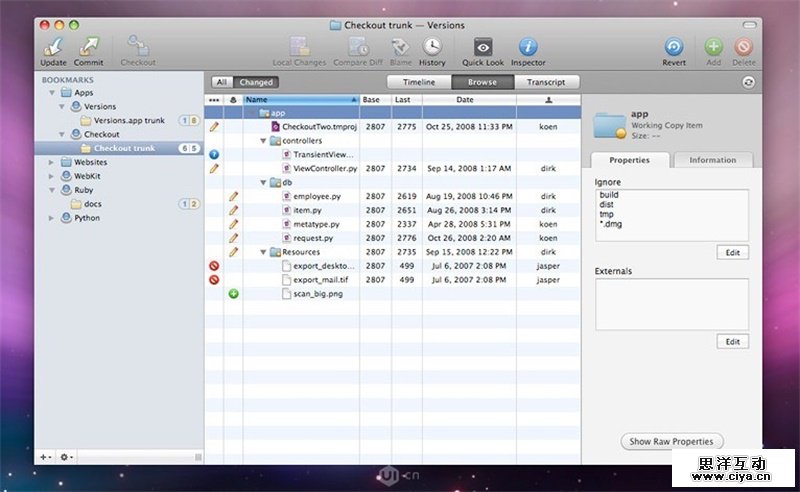This screenshot has width=800, height=492.
Task: Open Quick Look eye icon
Action: [x=483, y=46]
